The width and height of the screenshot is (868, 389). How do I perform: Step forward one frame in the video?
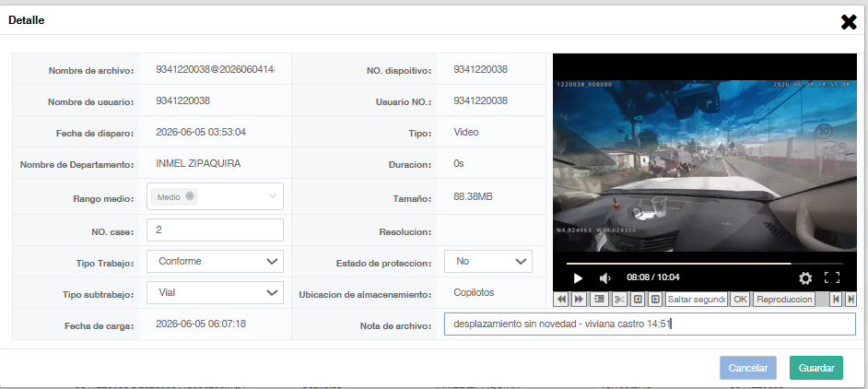point(655,300)
